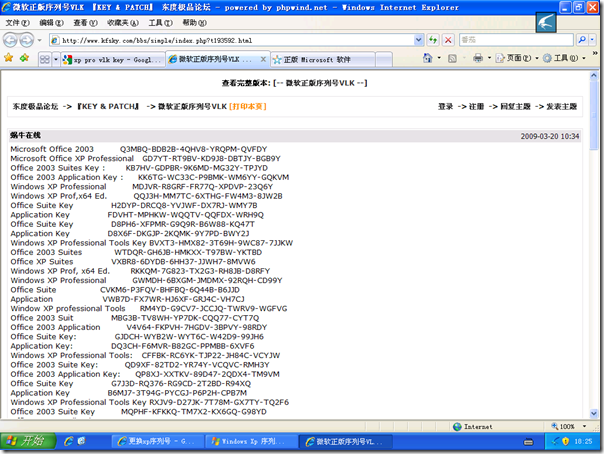604x454 pixels.
Task: Click the 100% zoom level button
Action: click(x=563, y=426)
